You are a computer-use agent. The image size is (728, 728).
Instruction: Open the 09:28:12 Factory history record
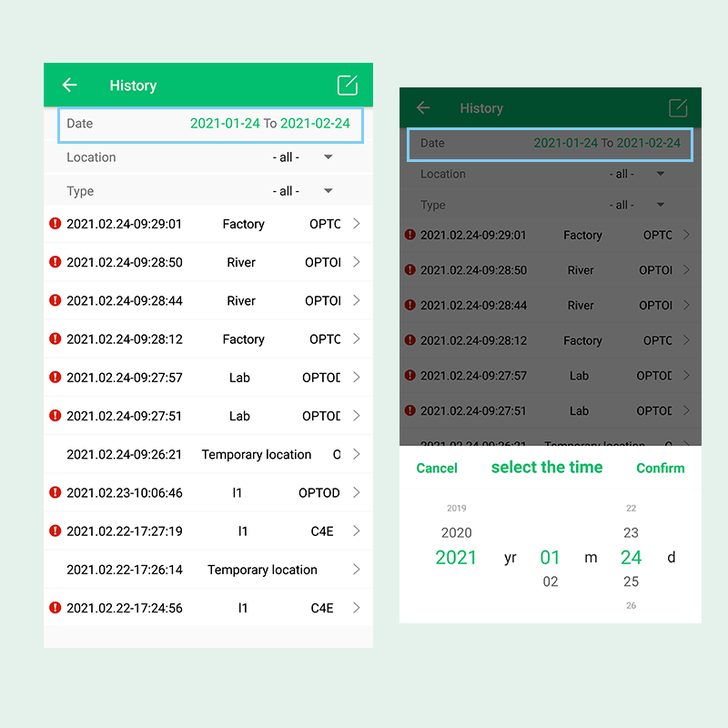point(207,339)
